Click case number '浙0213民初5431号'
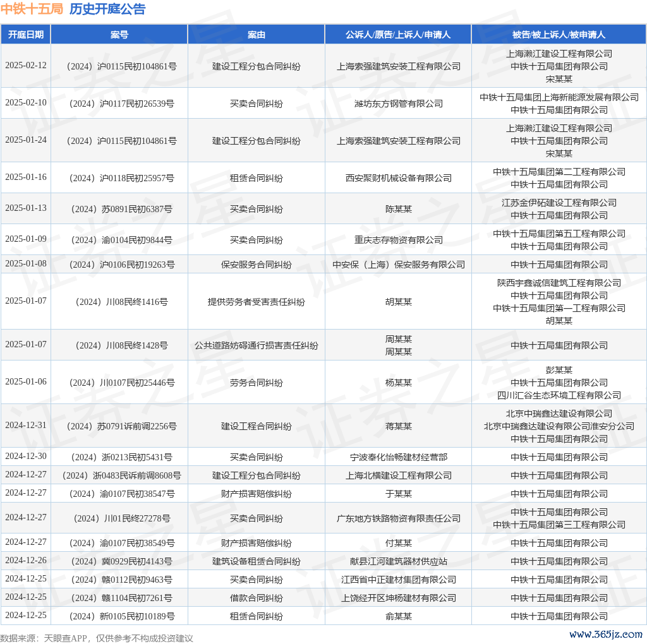The height and width of the screenshot is (644, 647). click(136, 457)
